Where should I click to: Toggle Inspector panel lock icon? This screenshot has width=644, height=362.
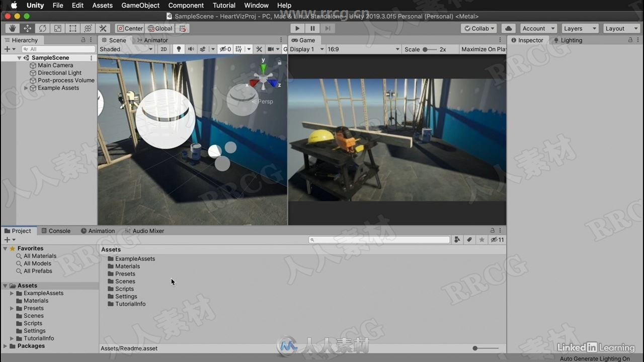coord(631,40)
